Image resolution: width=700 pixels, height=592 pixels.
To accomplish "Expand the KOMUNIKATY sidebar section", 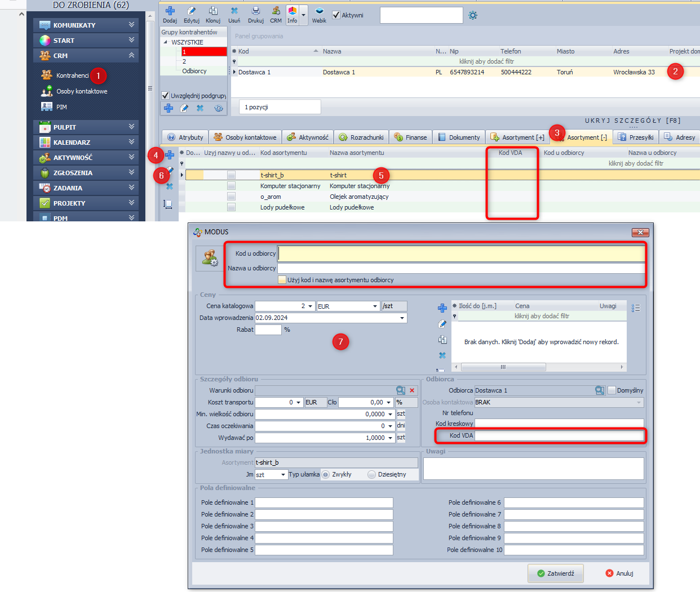I will [131, 25].
